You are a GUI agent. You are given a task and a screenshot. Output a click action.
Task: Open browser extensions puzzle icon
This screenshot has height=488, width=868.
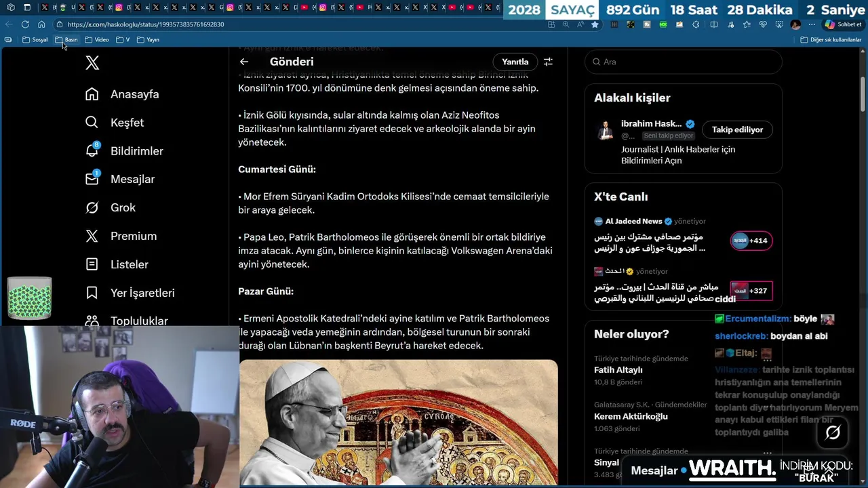pos(696,24)
